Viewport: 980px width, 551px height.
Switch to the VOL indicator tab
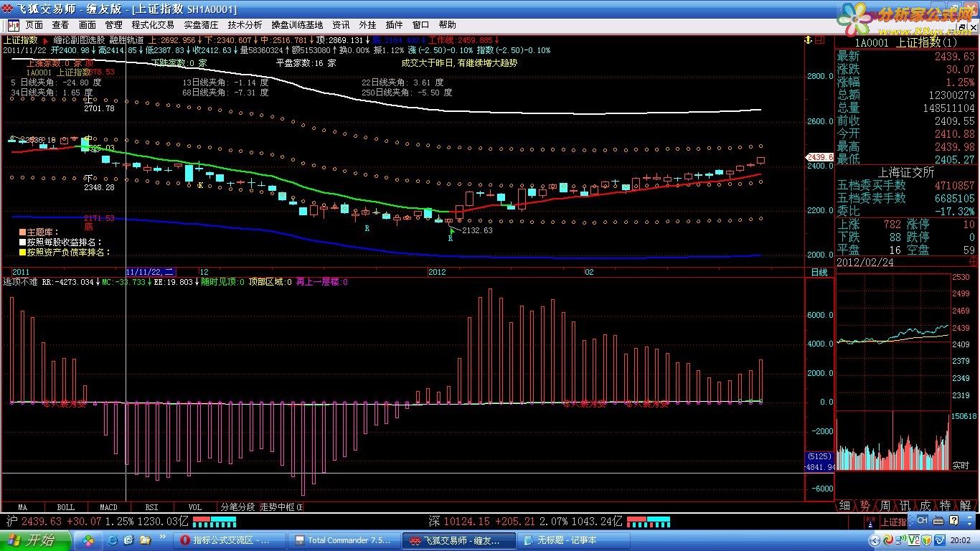point(194,507)
